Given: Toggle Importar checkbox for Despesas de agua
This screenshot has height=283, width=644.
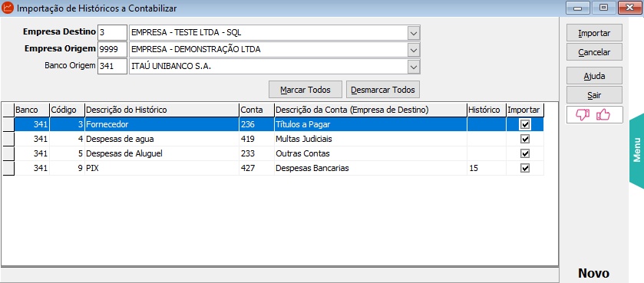Looking at the screenshot, I should pos(524,139).
